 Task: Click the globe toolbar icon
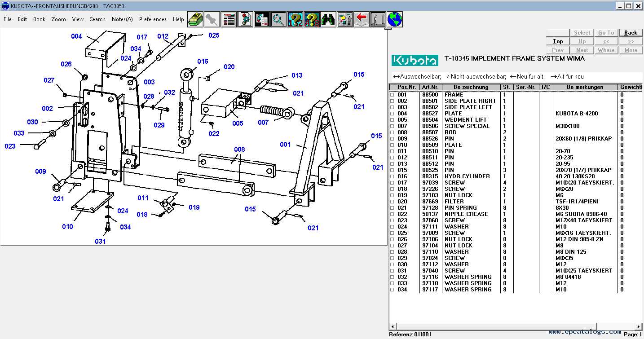pyautogui.click(x=395, y=19)
